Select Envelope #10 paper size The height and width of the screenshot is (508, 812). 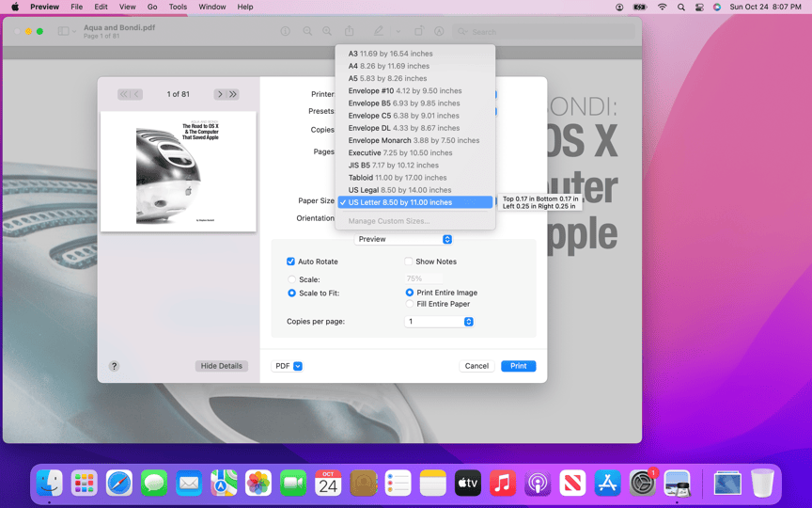click(415, 90)
